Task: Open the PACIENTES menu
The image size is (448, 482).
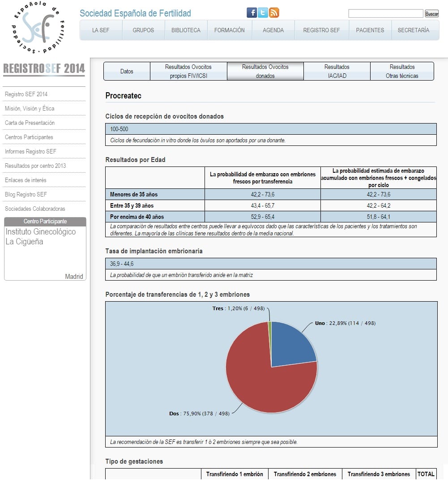Action: click(x=370, y=30)
